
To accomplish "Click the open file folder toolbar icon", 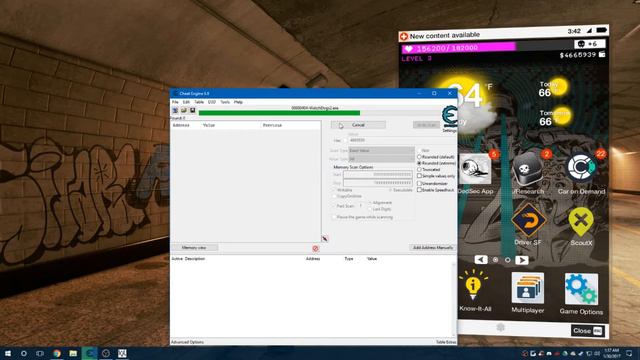I will [x=184, y=111].
